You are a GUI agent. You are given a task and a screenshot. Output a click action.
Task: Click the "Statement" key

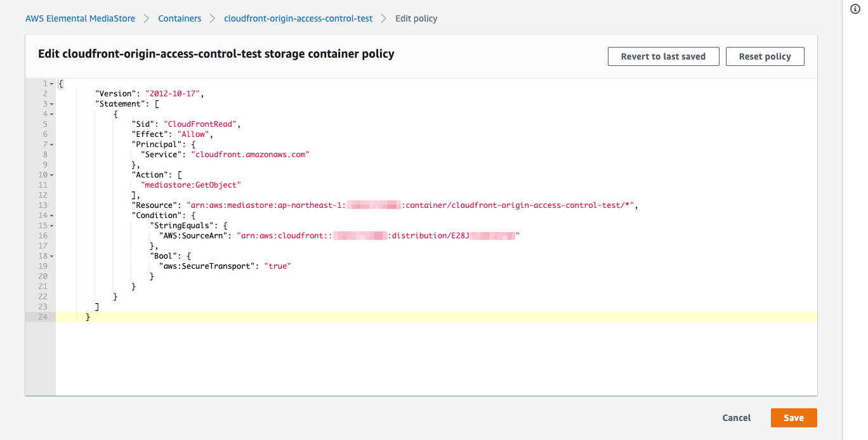click(x=120, y=104)
